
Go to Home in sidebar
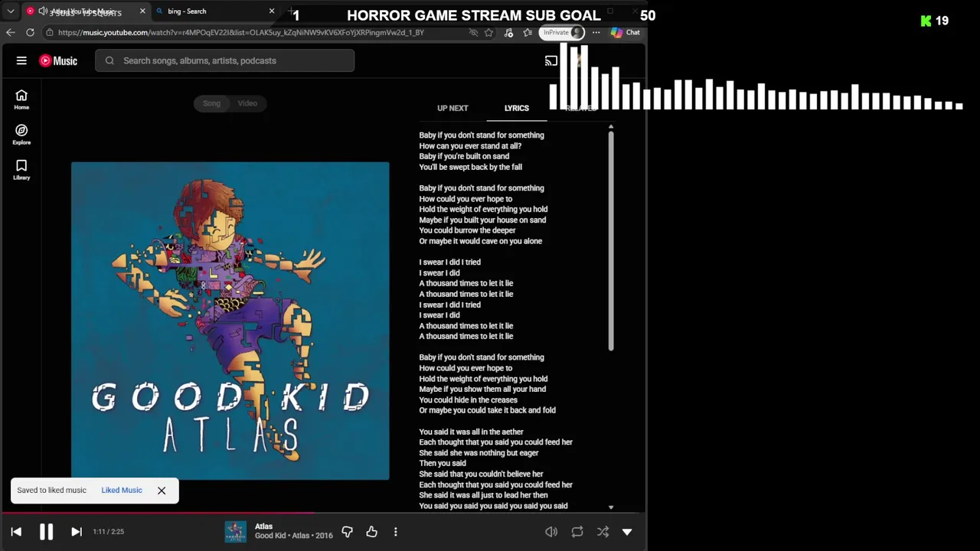tap(21, 99)
